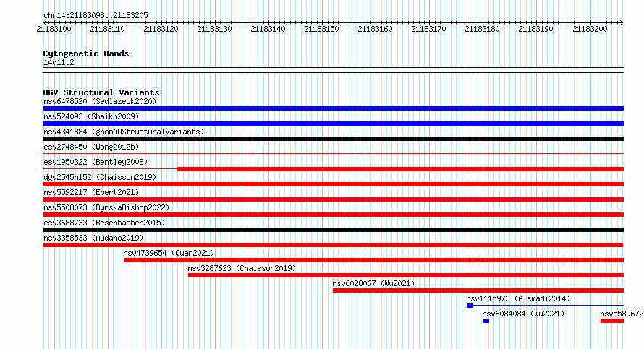The width and height of the screenshot is (644, 349).
Task: Select the blue nsv6478520 variant bar
Action: 333,108
